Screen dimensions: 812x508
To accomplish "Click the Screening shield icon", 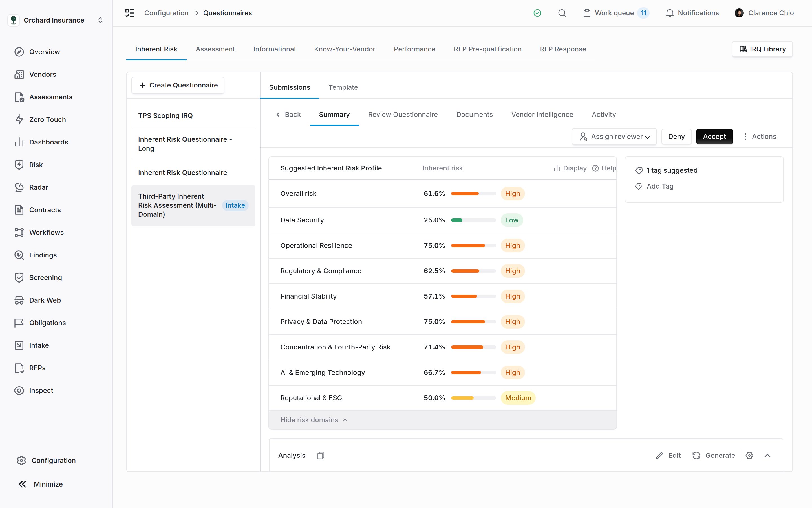I will tap(19, 277).
